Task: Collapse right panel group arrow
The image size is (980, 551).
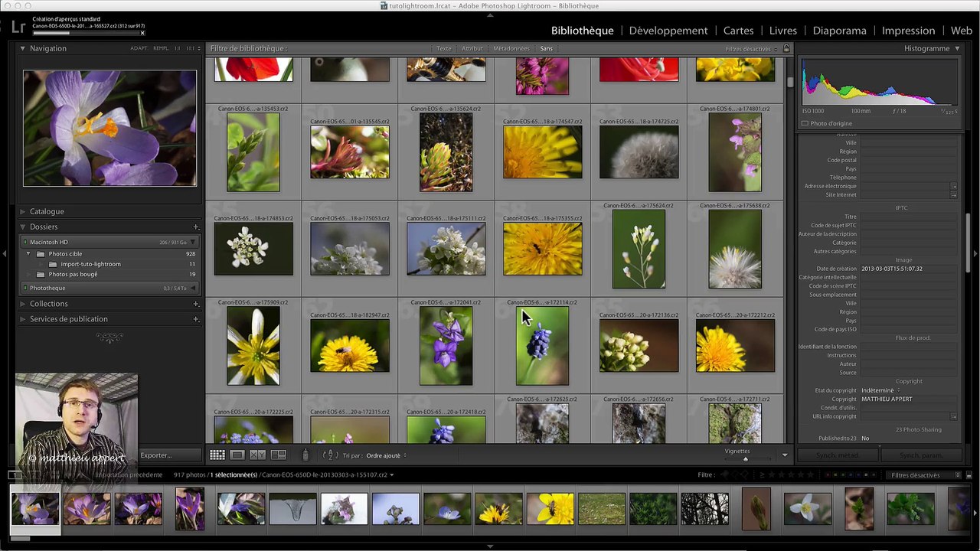Action: pos(975,253)
